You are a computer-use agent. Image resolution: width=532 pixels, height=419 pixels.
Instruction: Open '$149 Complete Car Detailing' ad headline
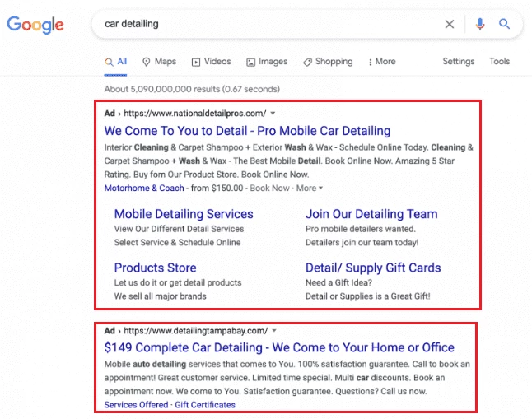tap(279, 347)
